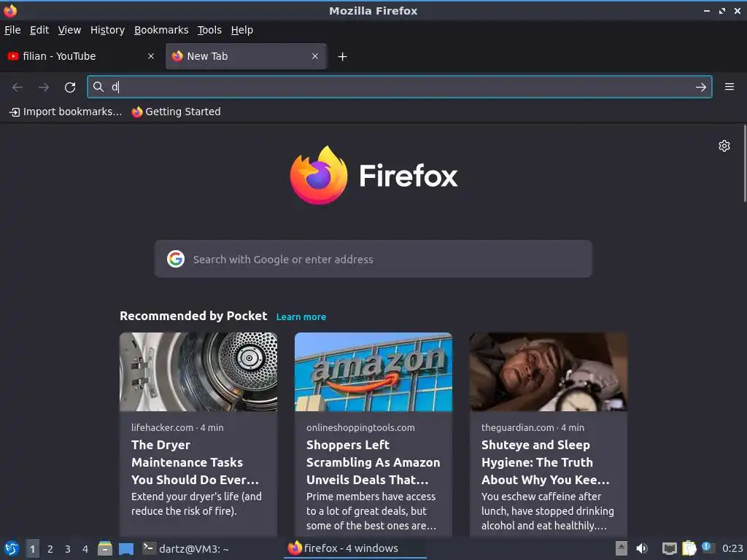The height and width of the screenshot is (560, 747).
Task: Open the History menu
Action: point(108,30)
